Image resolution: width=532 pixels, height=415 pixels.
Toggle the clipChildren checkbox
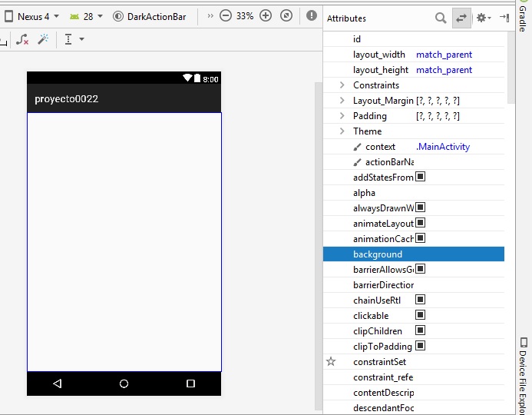420,330
